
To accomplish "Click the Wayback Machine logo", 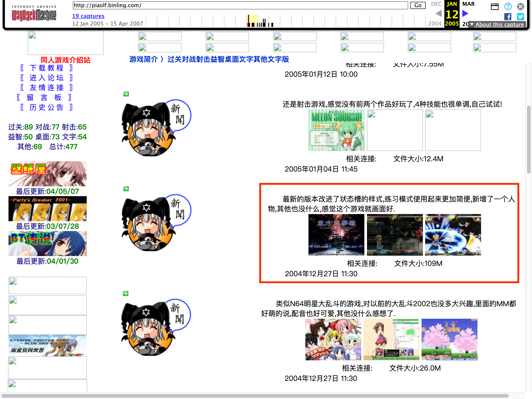I will [x=34, y=13].
